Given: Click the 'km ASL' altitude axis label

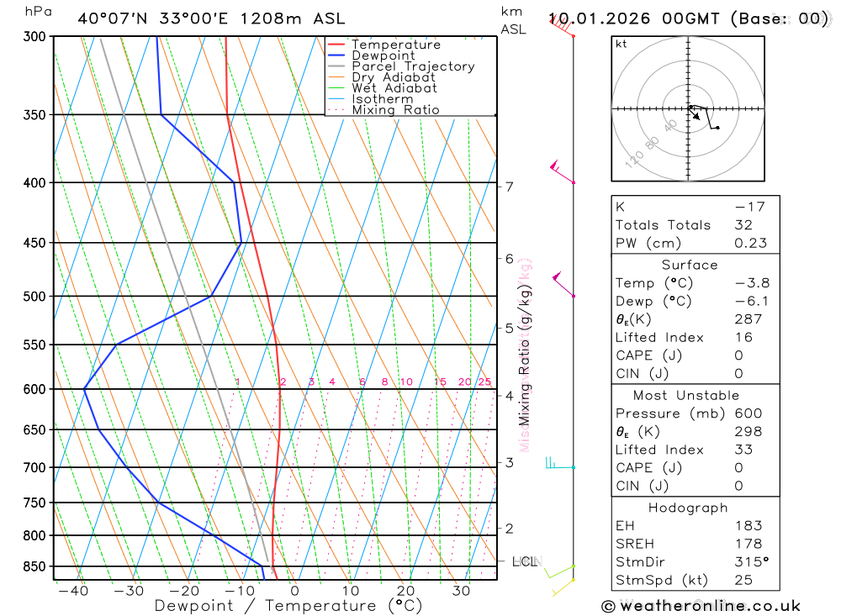Looking at the screenshot, I should (x=513, y=20).
